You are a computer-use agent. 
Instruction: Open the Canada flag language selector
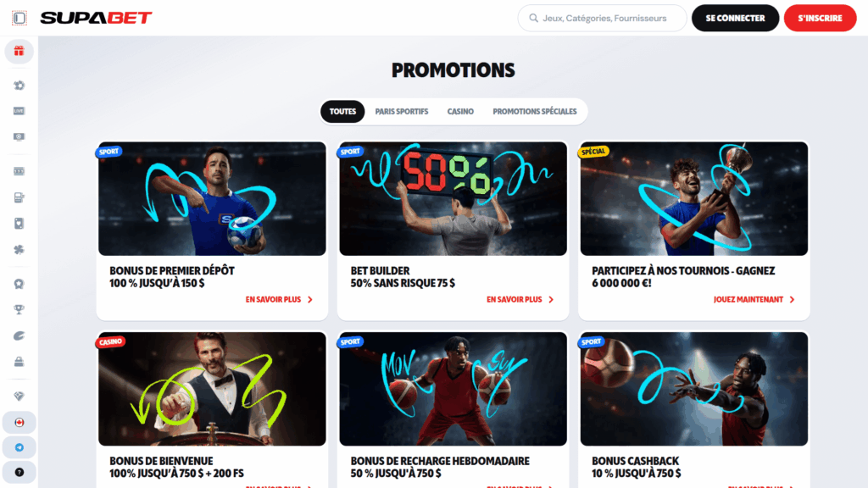coord(19,423)
